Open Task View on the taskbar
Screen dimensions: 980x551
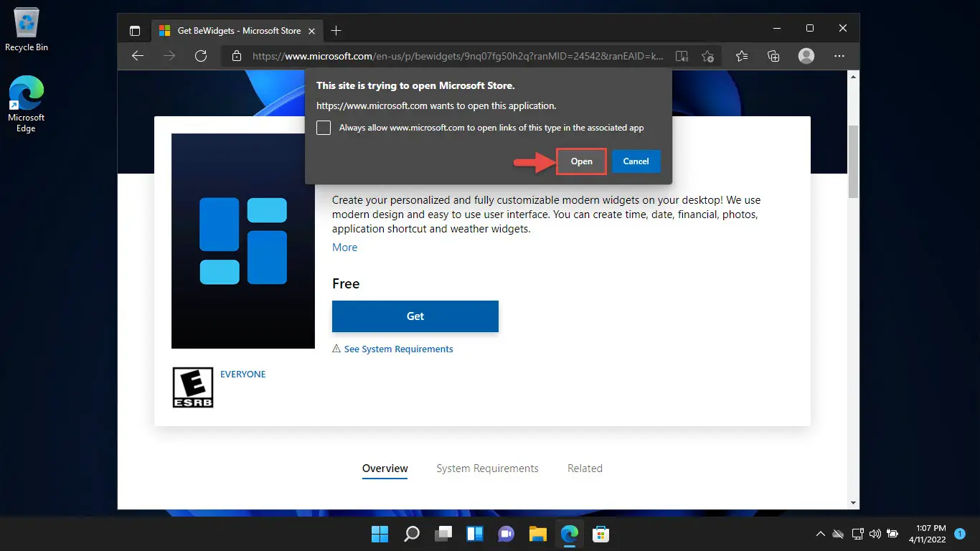(443, 534)
